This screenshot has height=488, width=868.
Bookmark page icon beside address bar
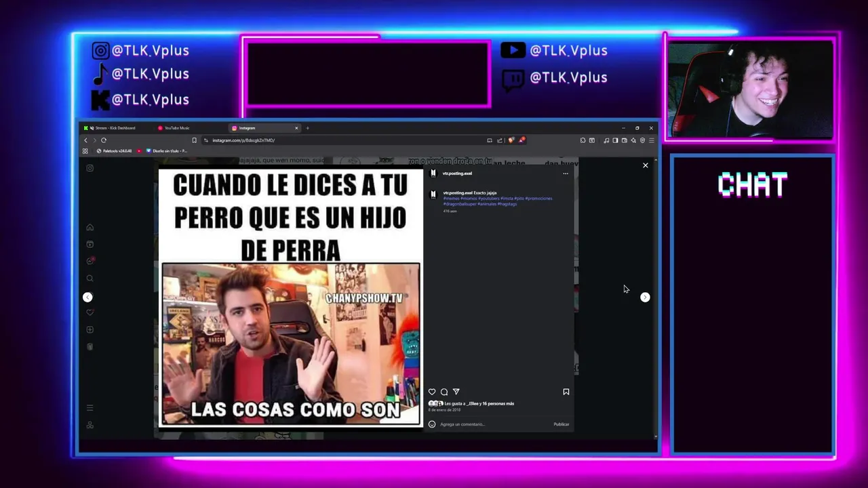[194, 140]
